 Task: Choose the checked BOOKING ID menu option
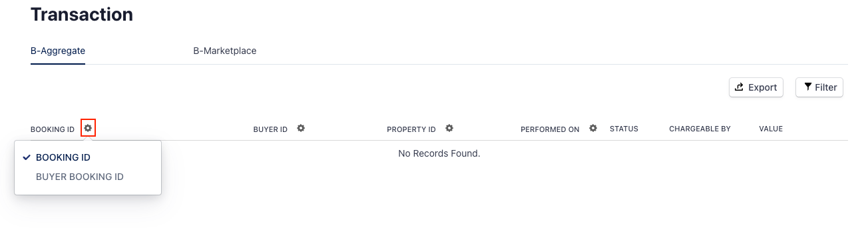tap(88, 157)
